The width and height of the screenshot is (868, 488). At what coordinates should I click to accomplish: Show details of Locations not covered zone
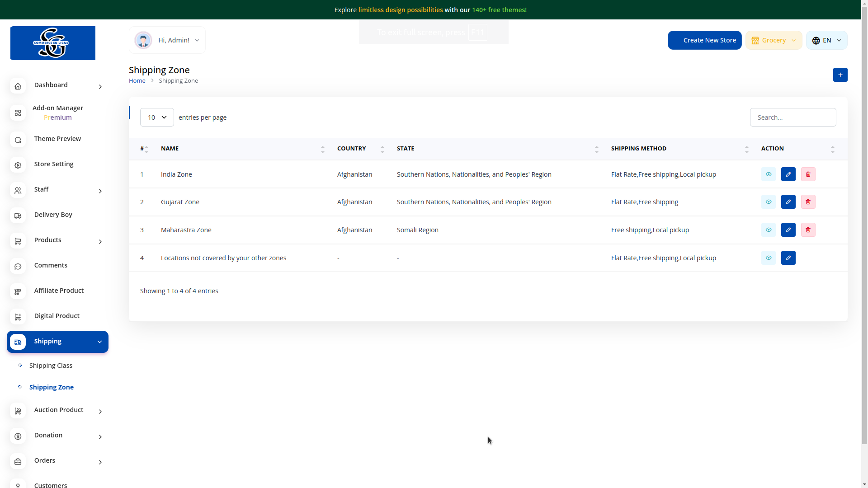768,258
